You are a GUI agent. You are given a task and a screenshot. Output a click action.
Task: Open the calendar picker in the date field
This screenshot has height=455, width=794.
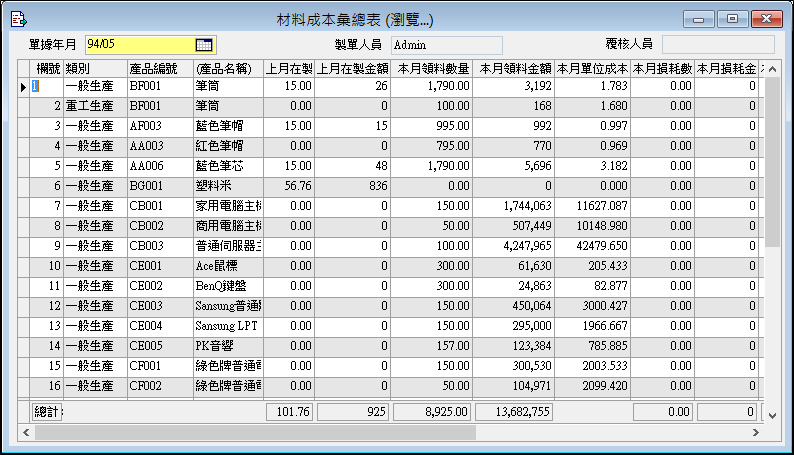204,45
